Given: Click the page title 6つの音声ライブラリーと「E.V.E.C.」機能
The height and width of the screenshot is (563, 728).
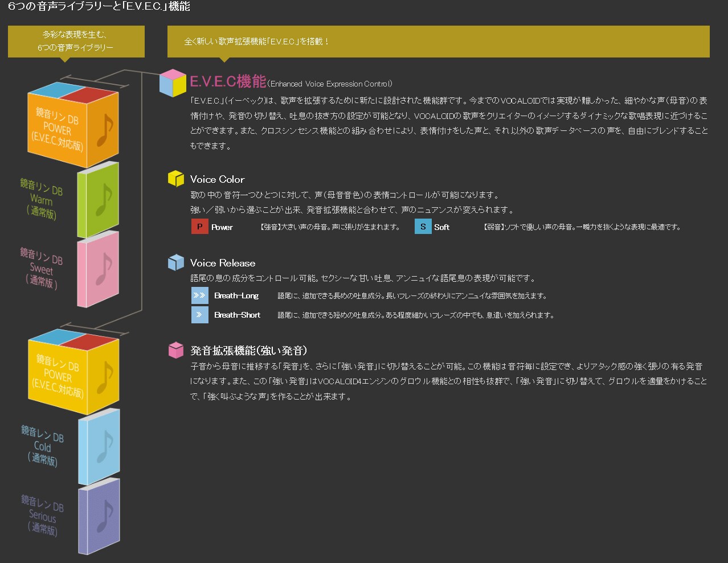Looking at the screenshot, I should tap(99, 7).
